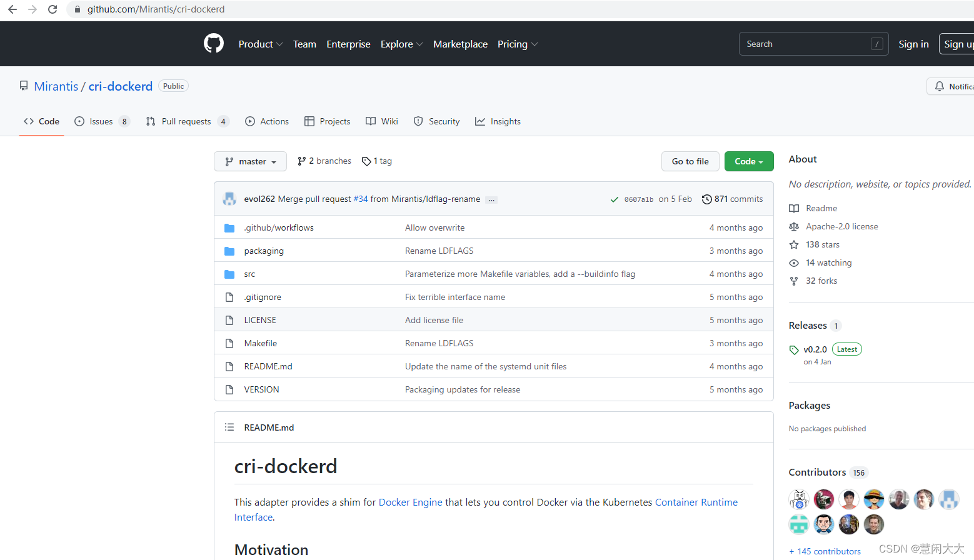
Task: View the 2 branches link
Action: pos(324,161)
